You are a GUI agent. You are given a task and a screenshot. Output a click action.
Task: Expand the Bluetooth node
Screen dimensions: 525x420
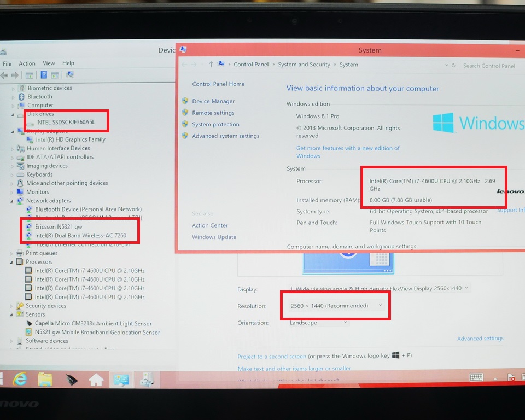tap(13, 97)
